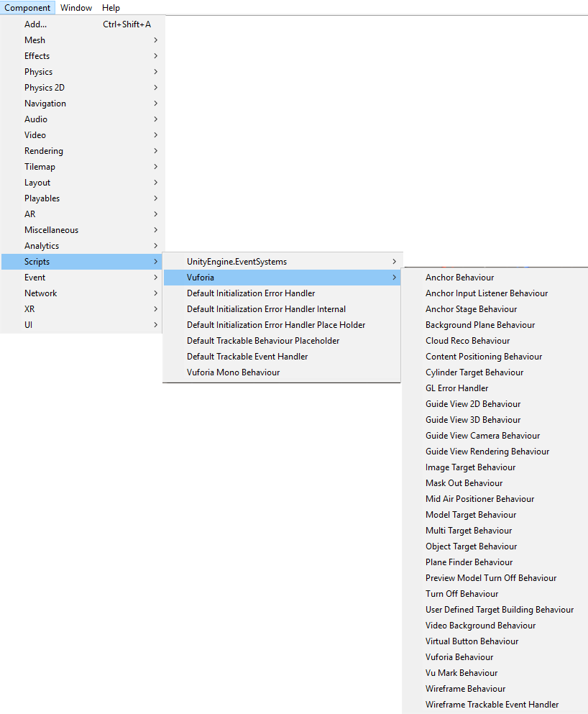
Task: Select Wireframe Trackable Event Handler
Action: [495, 705]
